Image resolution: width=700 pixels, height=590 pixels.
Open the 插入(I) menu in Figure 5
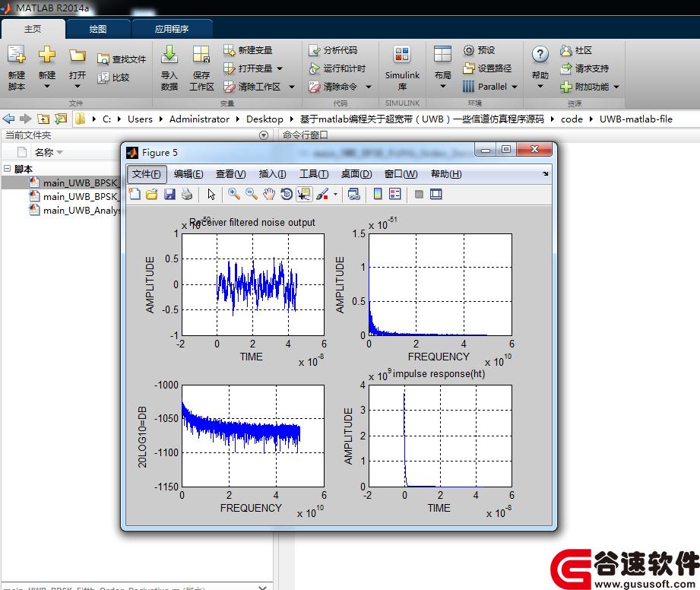pyautogui.click(x=272, y=174)
